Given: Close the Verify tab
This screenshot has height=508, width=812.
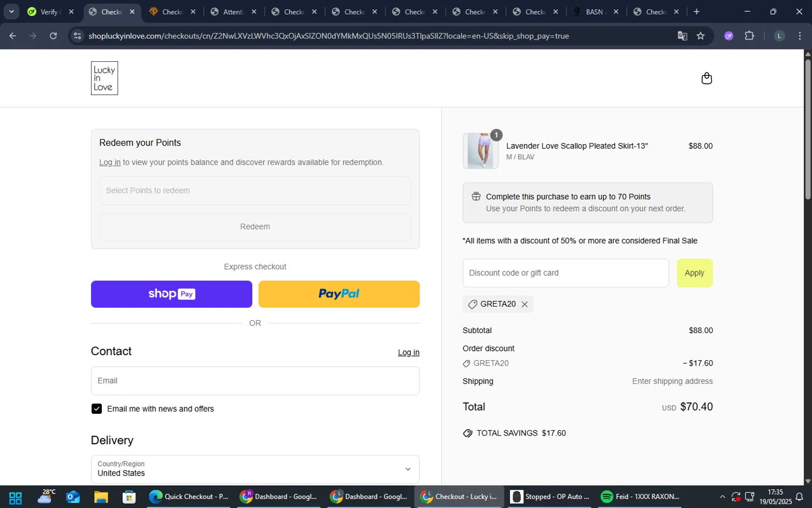Looking at the screenshot, I should (71, 11).
